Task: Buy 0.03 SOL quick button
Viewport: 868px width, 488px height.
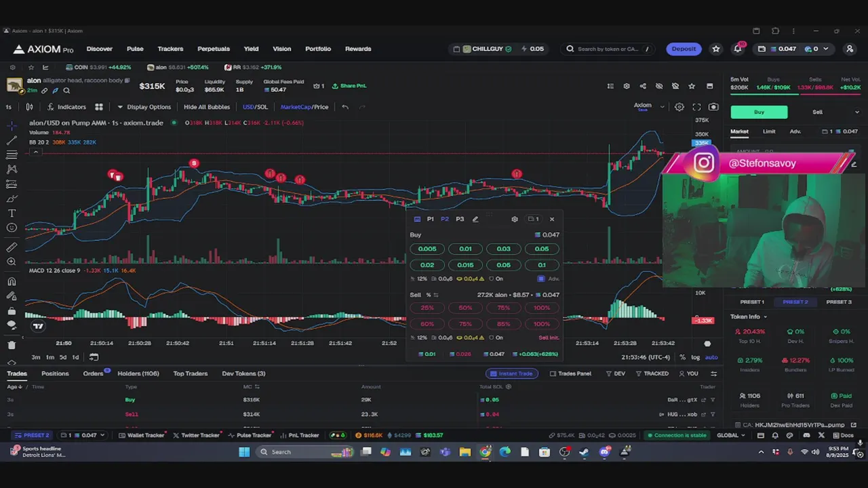Action: click(x=503, y=249)
